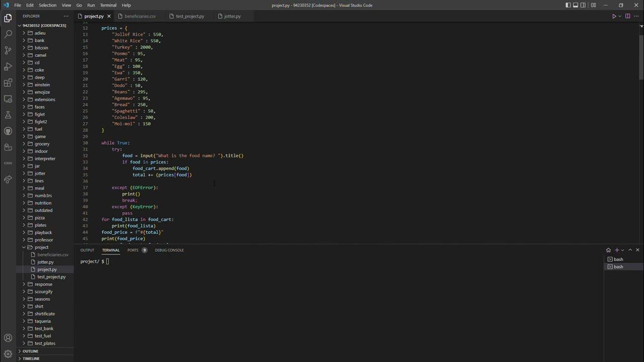
Task: Toggle the secondary sidebar visibility
Action: [x=583, y=5]
